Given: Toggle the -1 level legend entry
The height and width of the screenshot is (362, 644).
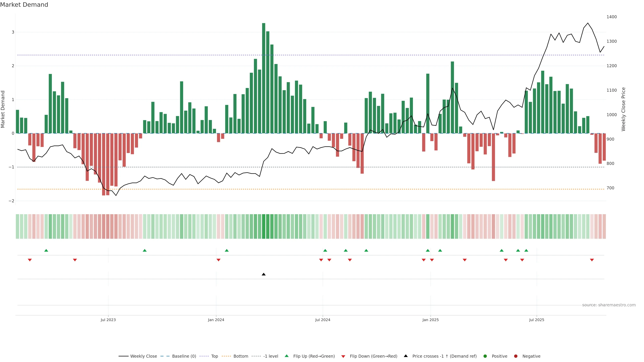Looking at the screenshot, I should [x=271, y=356].
